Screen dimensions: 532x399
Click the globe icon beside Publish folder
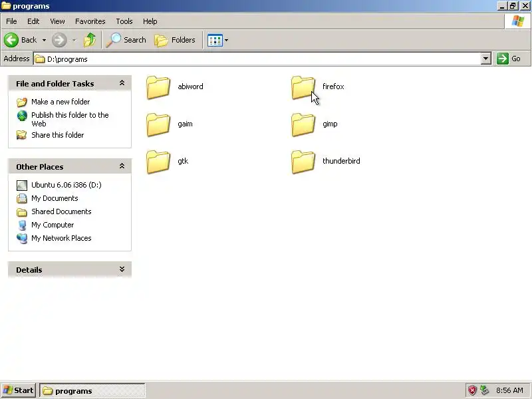click(x=22, y=116)
